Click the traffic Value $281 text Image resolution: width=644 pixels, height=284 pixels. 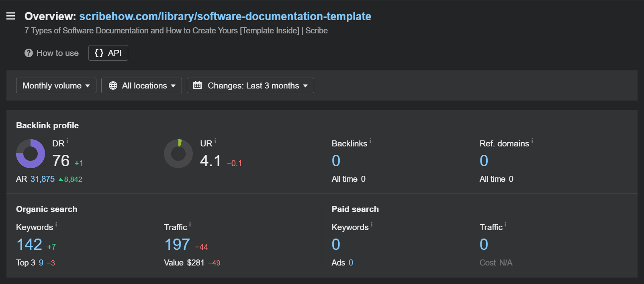point(184,263)
